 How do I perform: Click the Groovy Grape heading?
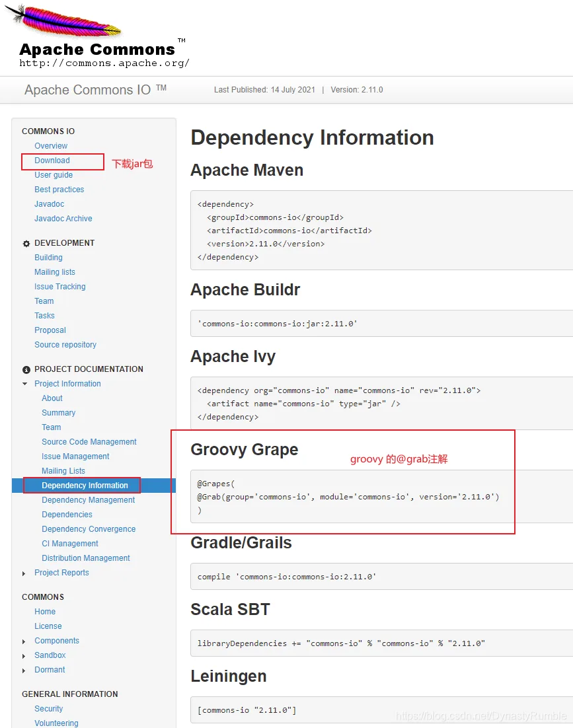coord(245,450)
